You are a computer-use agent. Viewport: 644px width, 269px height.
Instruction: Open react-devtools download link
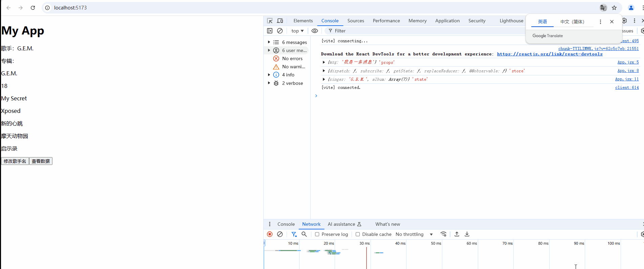(550, 54)
